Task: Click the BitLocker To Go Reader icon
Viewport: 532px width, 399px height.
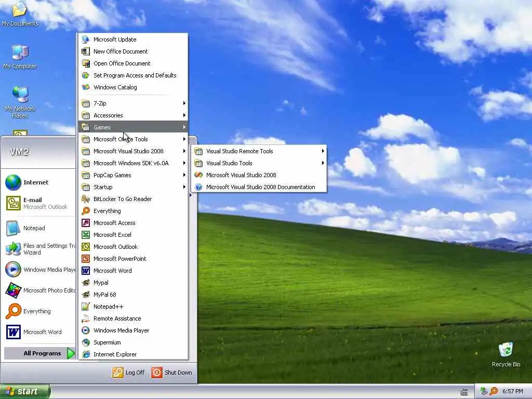Action: pos(86,199)
